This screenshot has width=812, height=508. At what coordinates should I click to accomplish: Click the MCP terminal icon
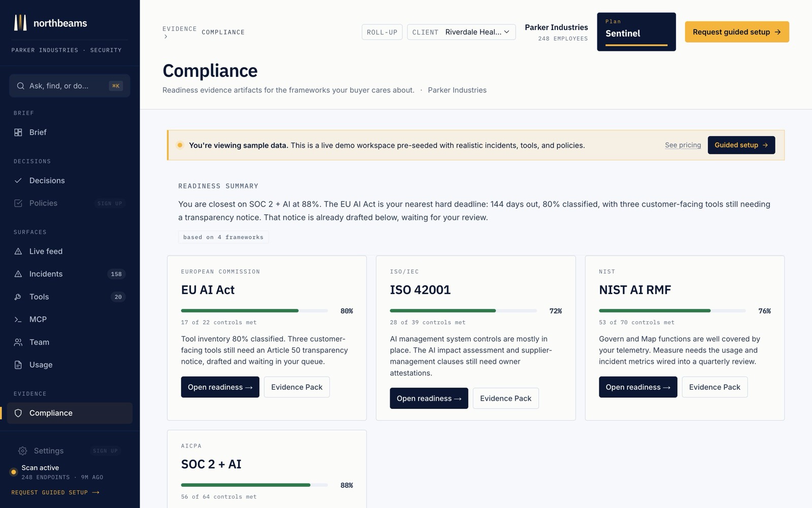(18, 320)
